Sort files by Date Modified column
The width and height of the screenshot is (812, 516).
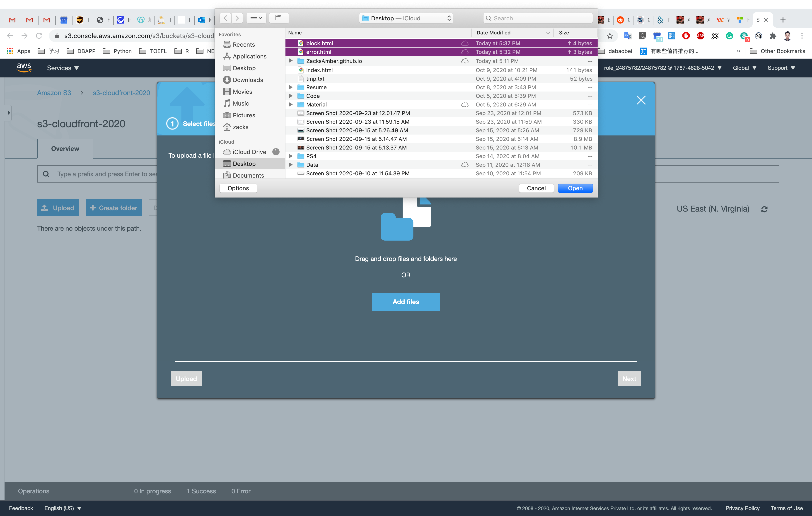click(x=493, y=33)
